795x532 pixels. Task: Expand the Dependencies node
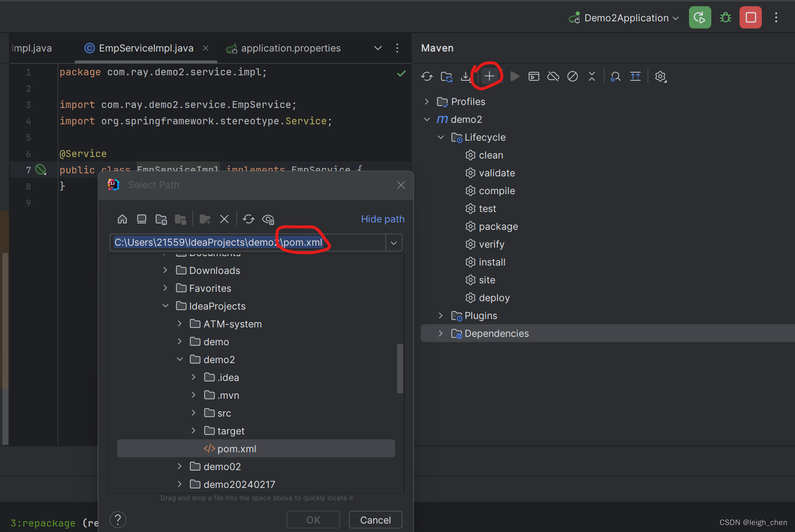441,333
